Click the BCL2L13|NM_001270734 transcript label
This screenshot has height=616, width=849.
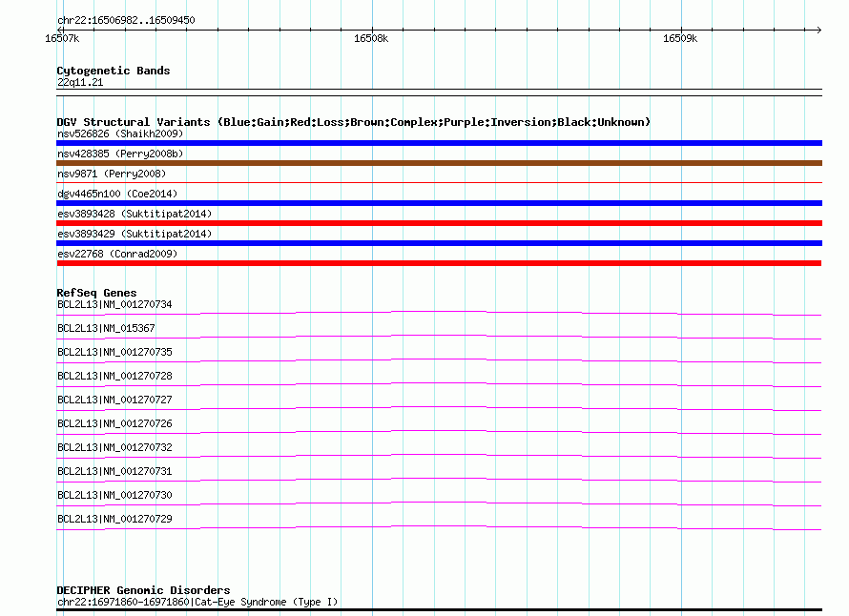click(114, 305)
